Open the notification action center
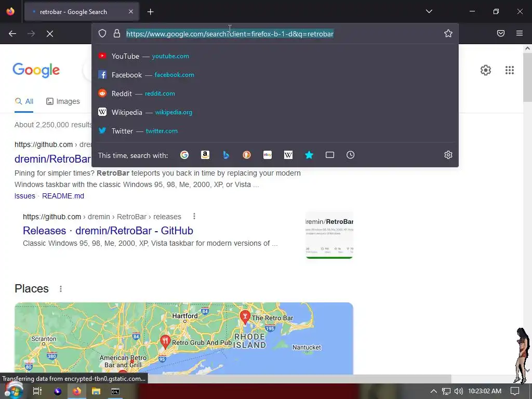532x399 pixels. 515,391
